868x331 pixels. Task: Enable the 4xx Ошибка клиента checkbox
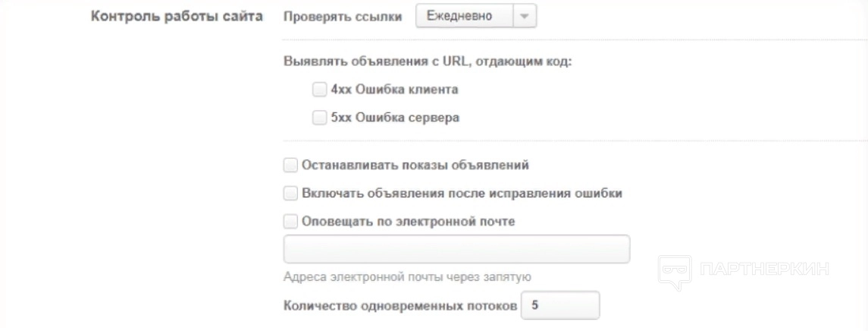318,90
